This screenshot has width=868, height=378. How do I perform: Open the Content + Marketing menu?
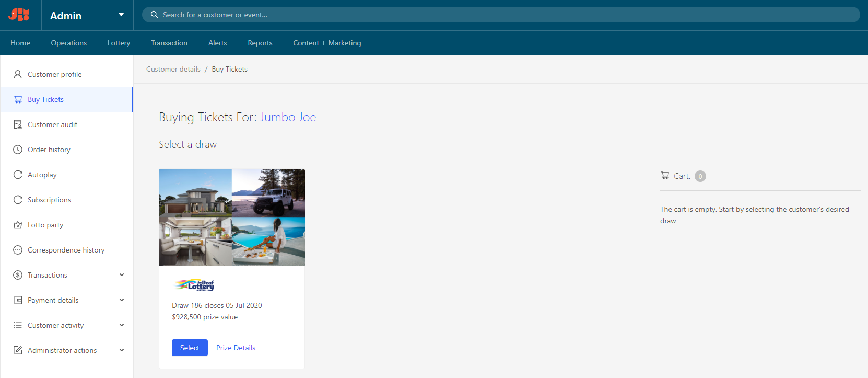[327, 43]
